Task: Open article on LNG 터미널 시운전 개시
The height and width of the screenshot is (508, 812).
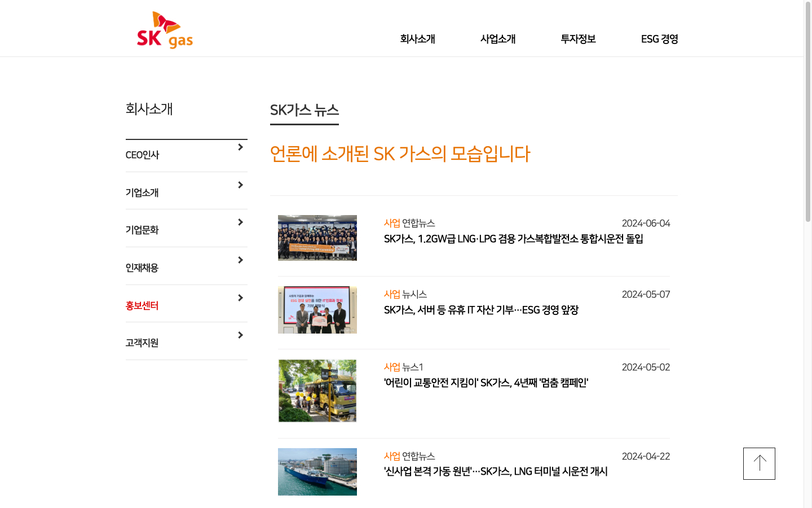Action: tap(496, 471)
